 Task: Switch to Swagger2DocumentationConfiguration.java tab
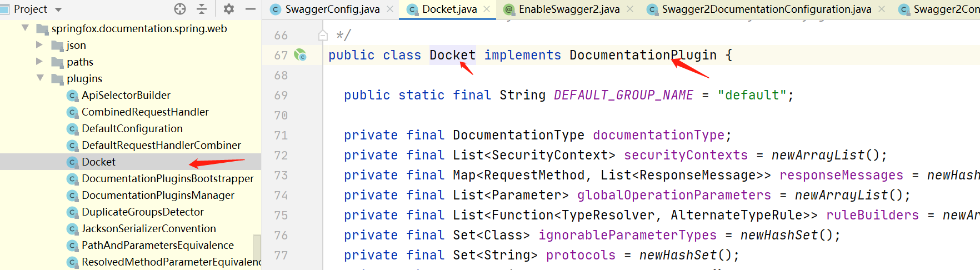[x=766, y=9]
